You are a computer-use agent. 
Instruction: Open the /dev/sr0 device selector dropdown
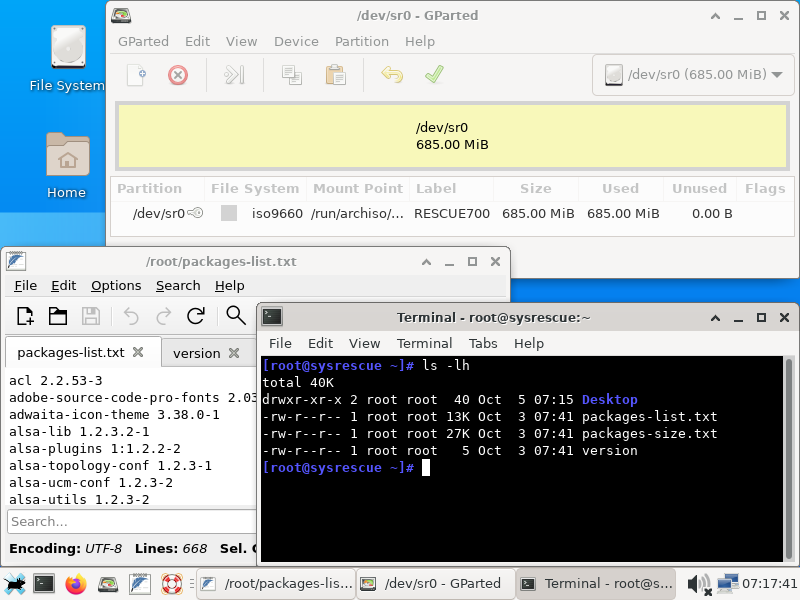692,74
